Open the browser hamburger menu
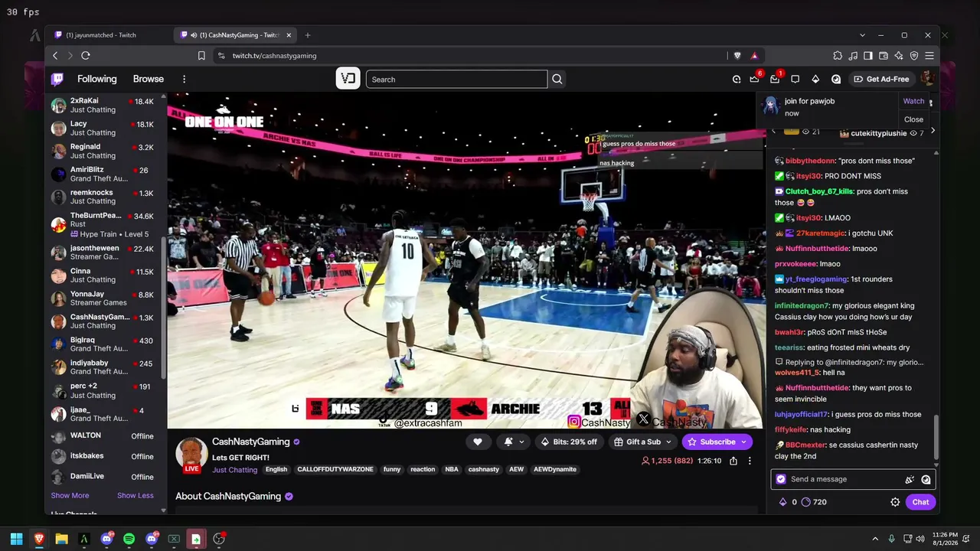The image size is (980, 551). tap(929, 56)
